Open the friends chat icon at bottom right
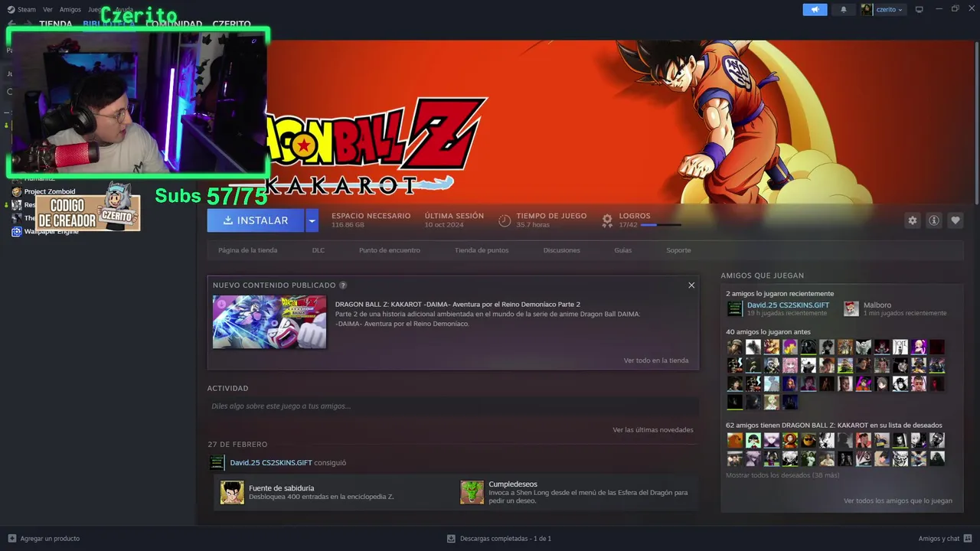This screenshot has width=980, height=551. tap(968, 539)
